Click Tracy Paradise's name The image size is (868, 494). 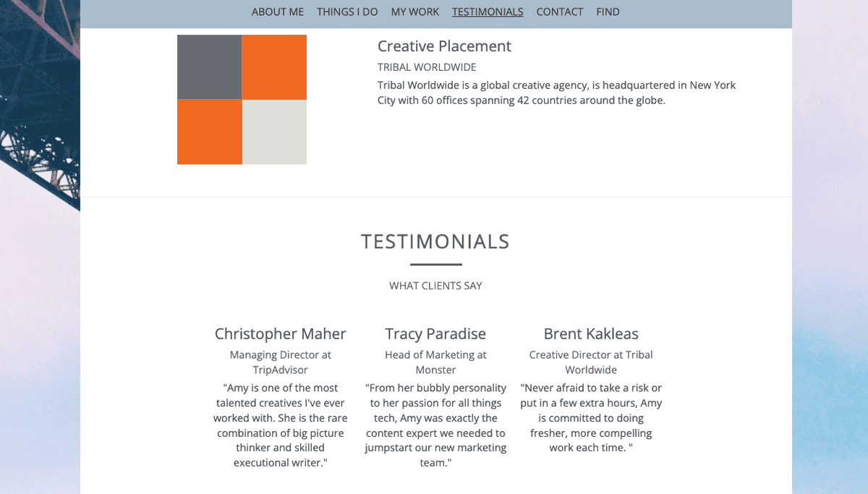click(435, 333)
